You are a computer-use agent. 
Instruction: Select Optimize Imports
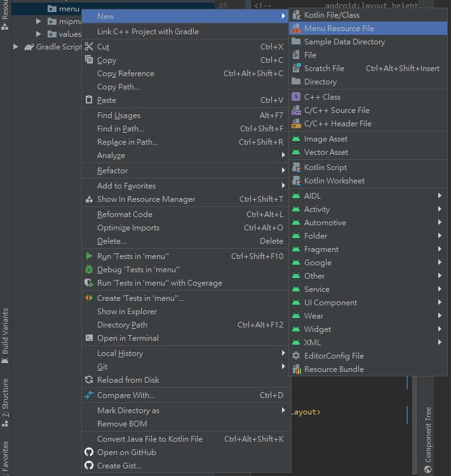click(186, 228)
